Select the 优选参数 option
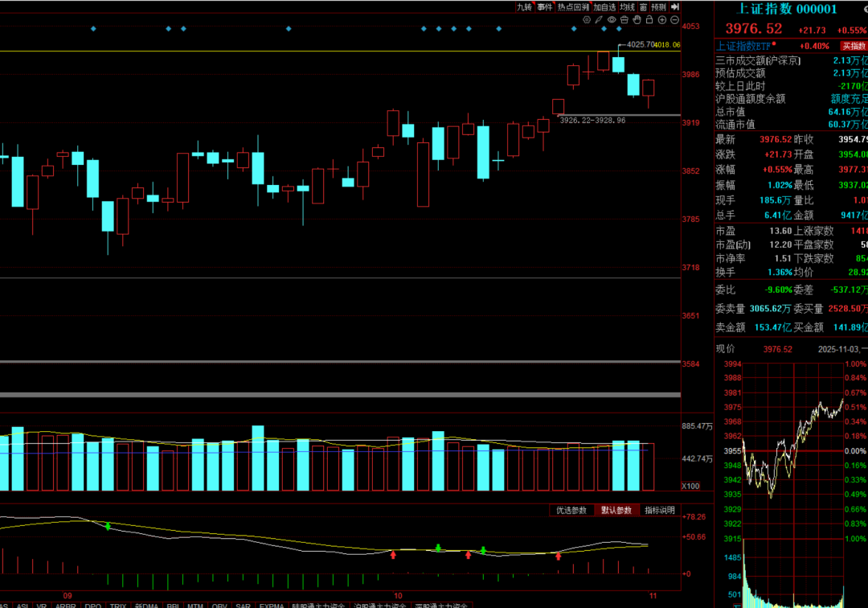This screenshot has height=608, width=868. 572,511
